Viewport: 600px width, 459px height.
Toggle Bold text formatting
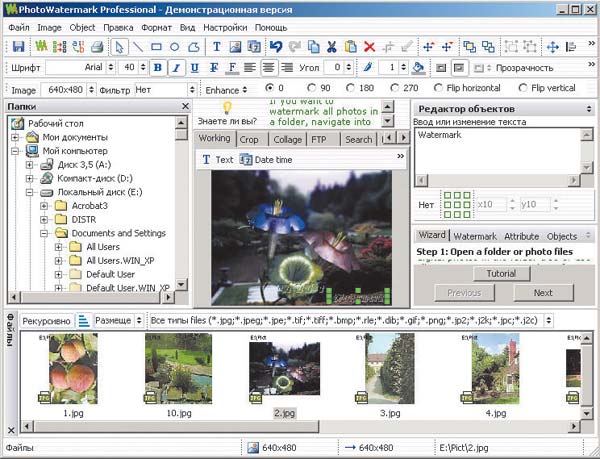pyautogui.click(x=157, y=68)
